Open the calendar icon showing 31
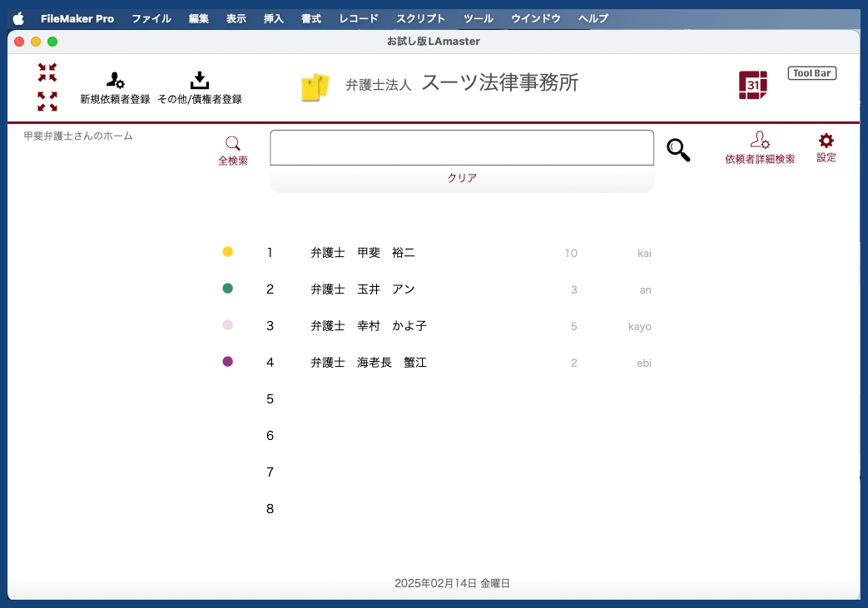Screen dimensions: 868x608 click(x=752, y=85)
